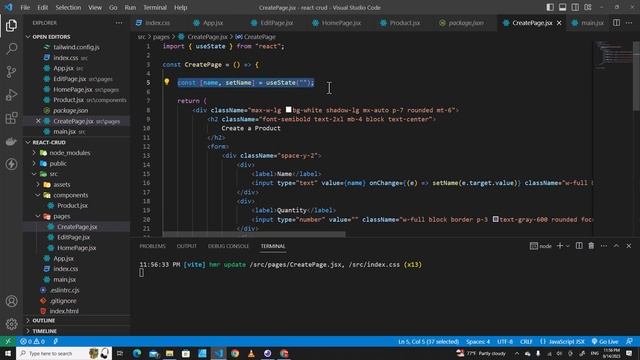Close CreatePage.jsx in Open Editors list
This screenshot has width=640, height=360.
click(38, 121)
